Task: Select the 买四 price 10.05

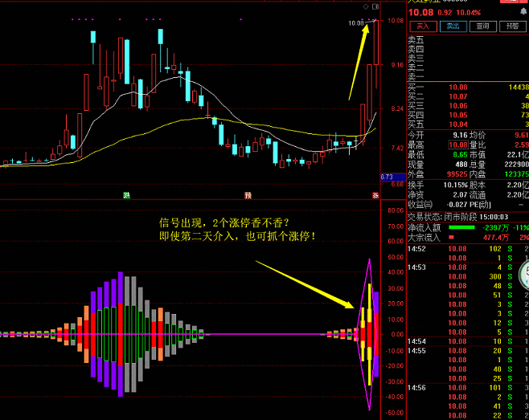Action: [x=458, y=115]
